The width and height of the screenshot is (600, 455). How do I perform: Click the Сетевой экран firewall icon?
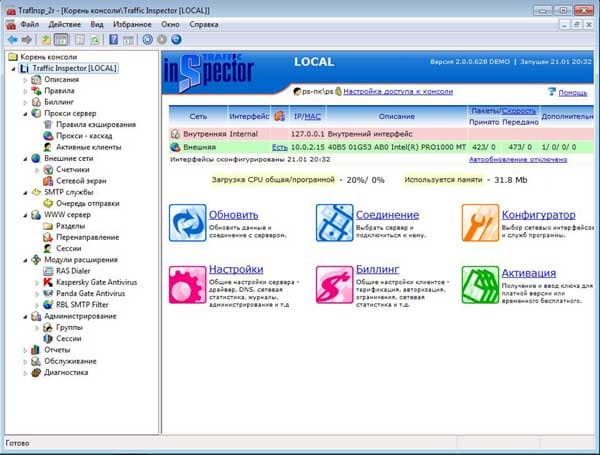coord(48,181)
